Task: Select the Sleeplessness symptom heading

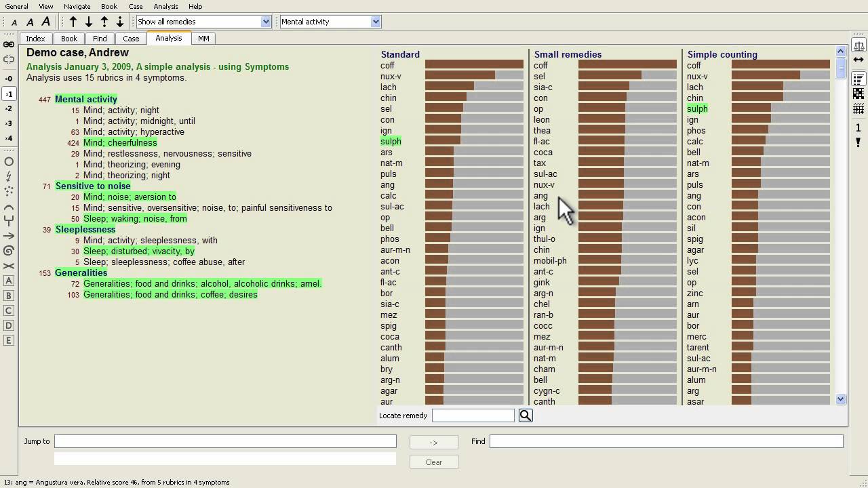Action: coord(85,229)
